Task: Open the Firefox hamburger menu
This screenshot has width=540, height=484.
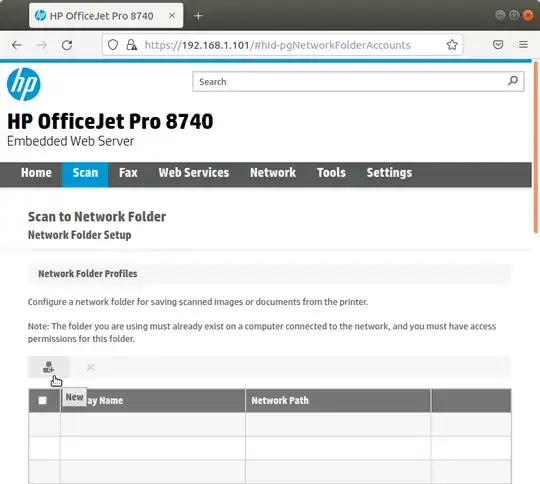Action: [x=523, y=45]
